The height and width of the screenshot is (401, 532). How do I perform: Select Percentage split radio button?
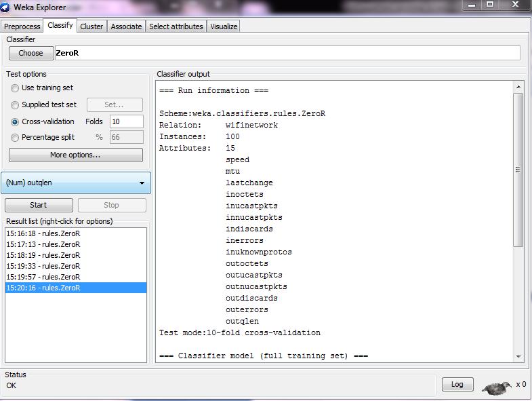[x=15, y=138]
